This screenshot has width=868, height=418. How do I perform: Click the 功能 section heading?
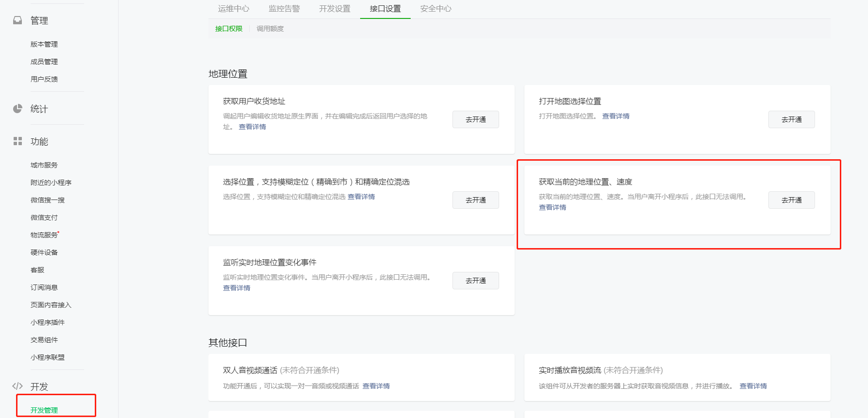(x=39, y=141)
